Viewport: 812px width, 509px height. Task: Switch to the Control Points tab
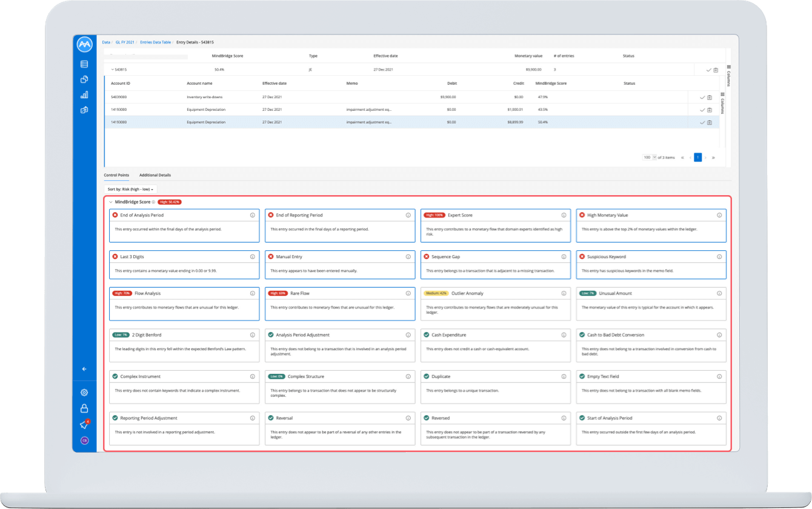pos(116,175)
